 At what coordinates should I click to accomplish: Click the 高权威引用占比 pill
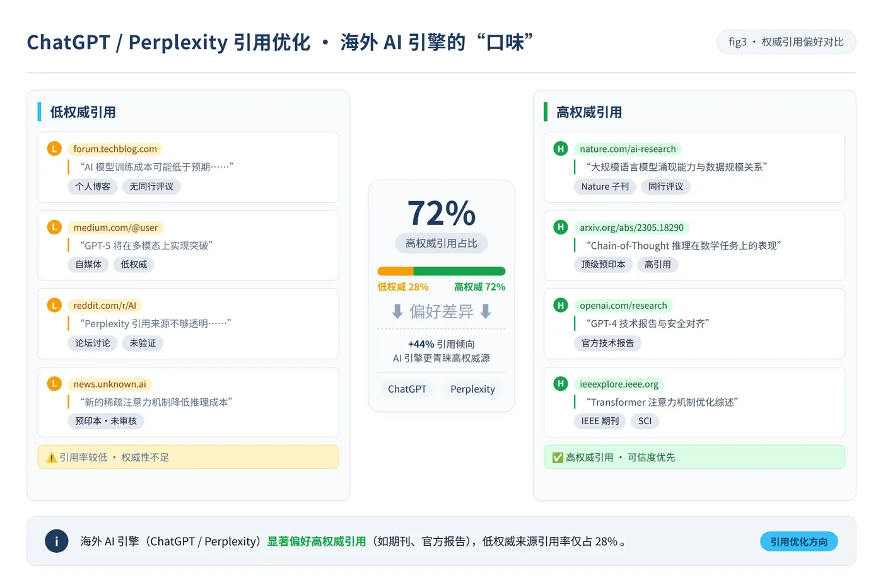(441, 243)
